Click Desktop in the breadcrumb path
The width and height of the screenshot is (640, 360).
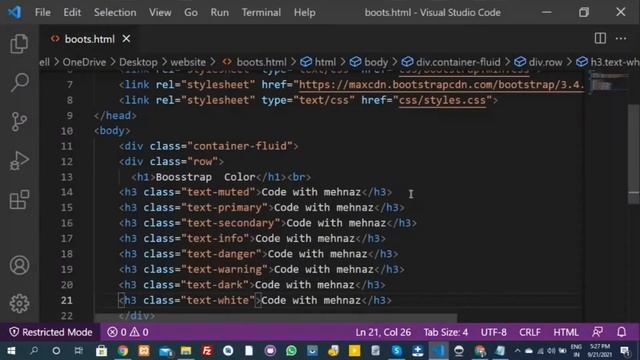point(138,62)
